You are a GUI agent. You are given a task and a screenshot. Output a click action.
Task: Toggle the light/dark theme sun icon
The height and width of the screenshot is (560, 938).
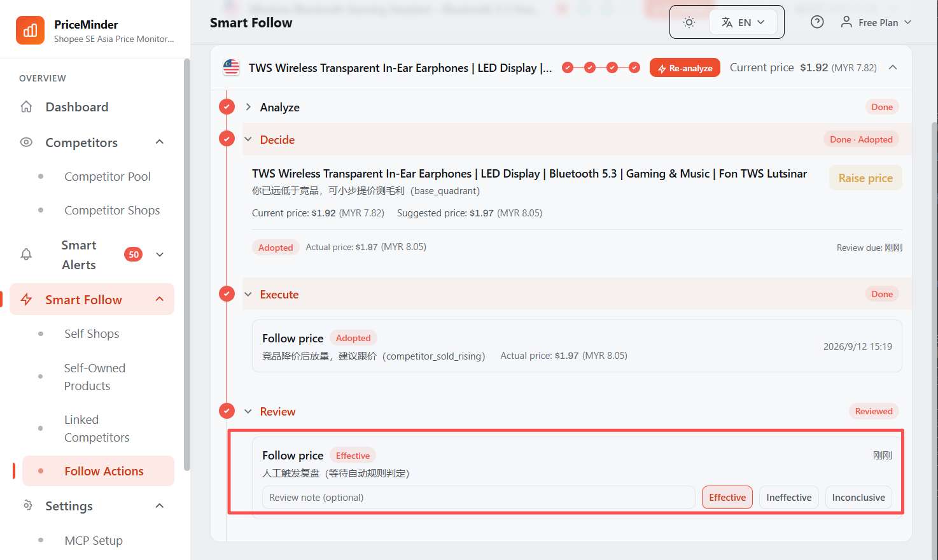pyautogui.click(x=689, y=22)
